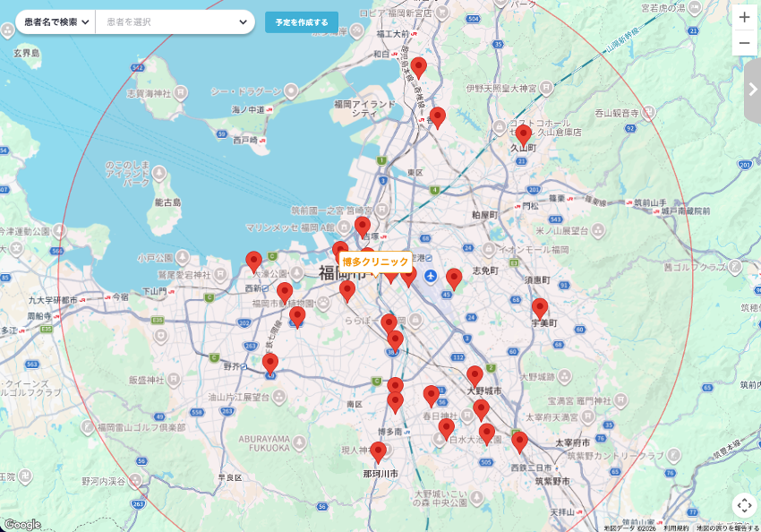Screen dimensions: 761x532
Task: Select the red pin near 和白
Action: click(x=418, y=68)
